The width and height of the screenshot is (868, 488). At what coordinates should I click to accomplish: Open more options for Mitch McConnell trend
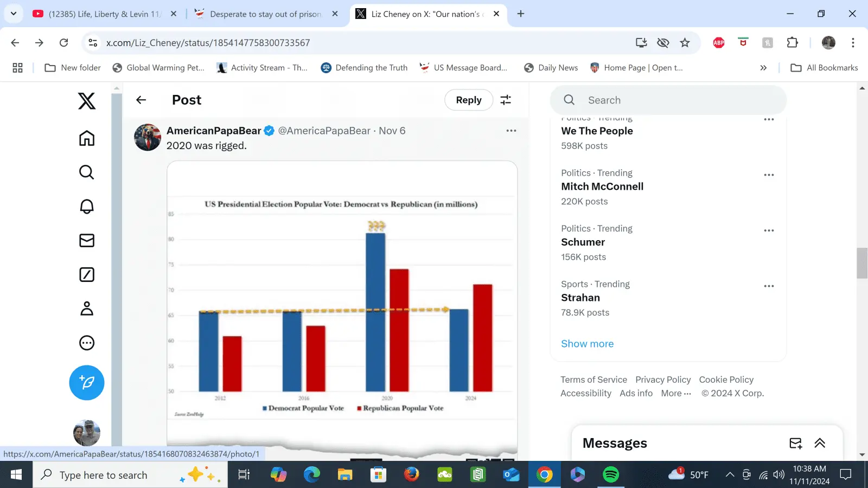(769, 175)
